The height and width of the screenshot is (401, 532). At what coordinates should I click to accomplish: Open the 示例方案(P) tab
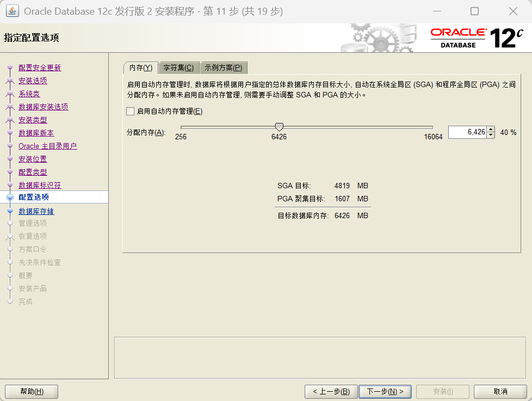[223, 68]
